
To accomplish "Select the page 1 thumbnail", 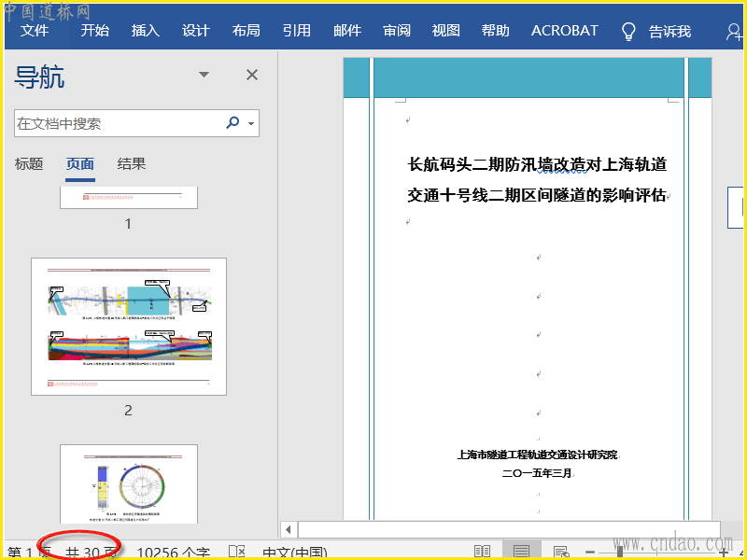I will click(x=129, y=198).
